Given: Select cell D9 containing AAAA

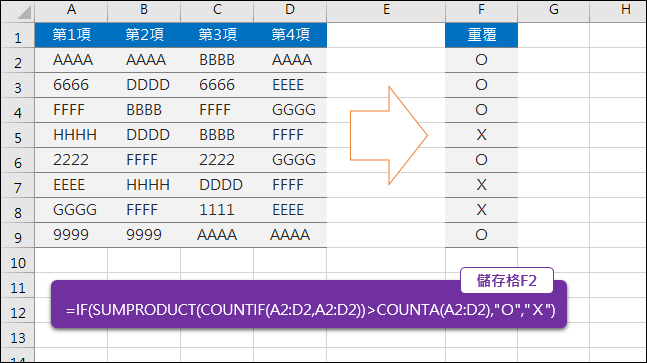Looking at the screenshot, I should pos(290,235).
